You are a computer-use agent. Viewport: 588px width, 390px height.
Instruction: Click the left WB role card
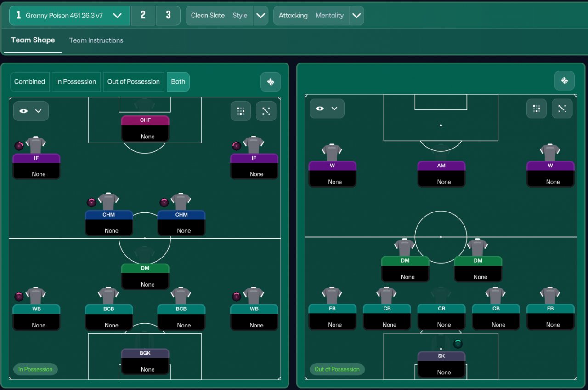tap(36, 317)
